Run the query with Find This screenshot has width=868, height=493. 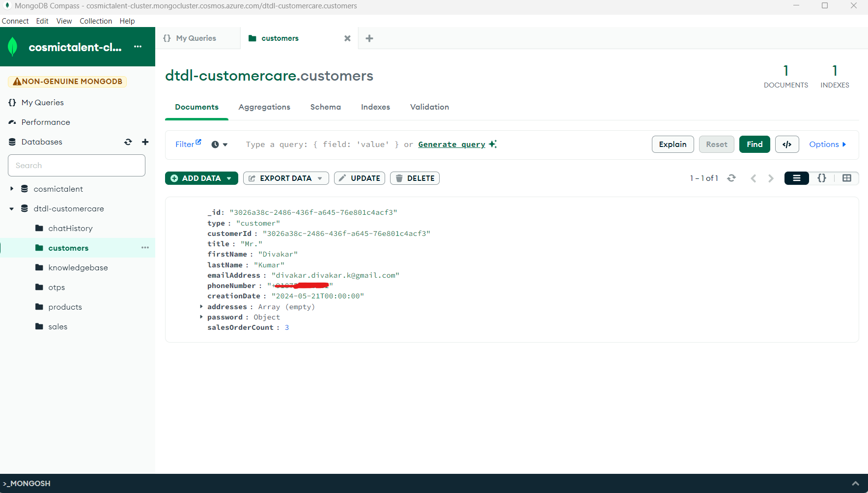pyautogui.click(x=755, y=145)
